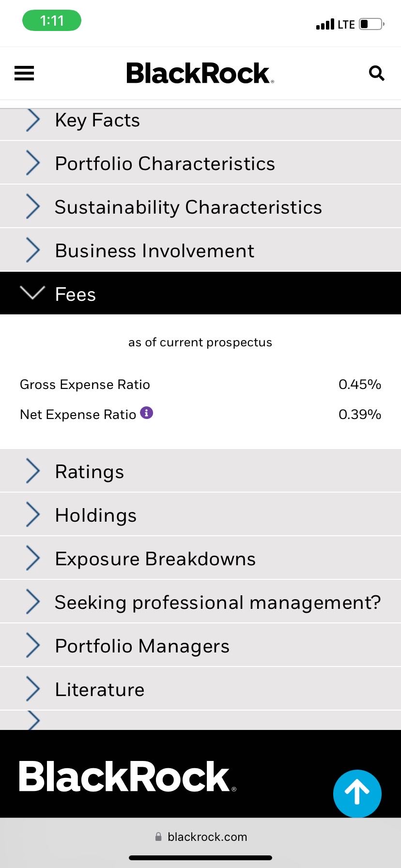Viewport: 401px width, 868px height.
Task: Tap the lock icon by blackrock.com
Action: 158,837
